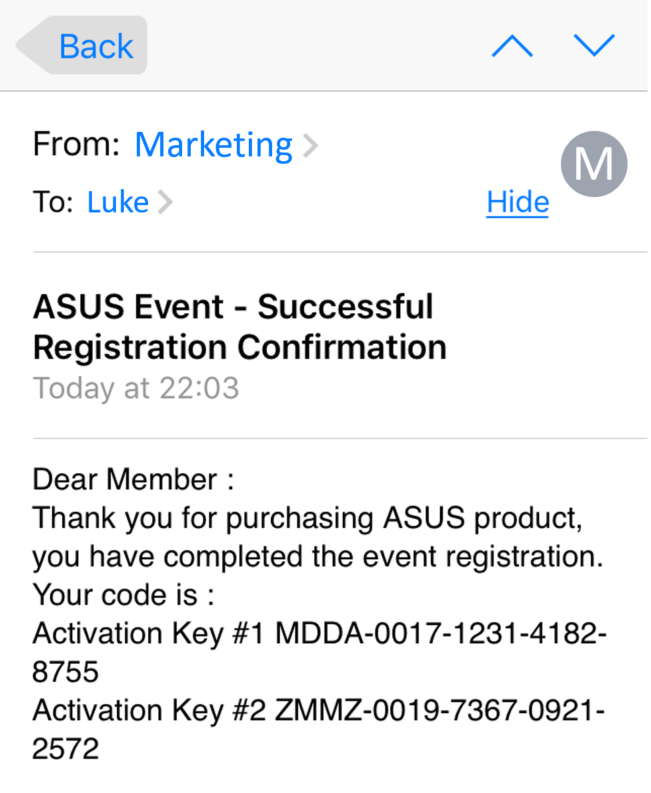Image resolution: width=651 pixels, height=793 pixels.
Task: Tap the Activation Key #2 code line
Action: pyautogui.click(x=320, y=710)
